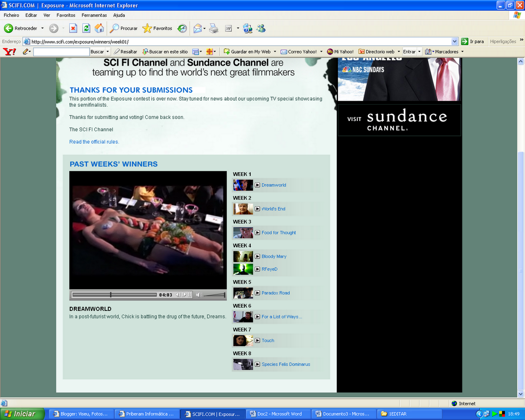Click the Messenger people icon in toolbar

(261, 29)
